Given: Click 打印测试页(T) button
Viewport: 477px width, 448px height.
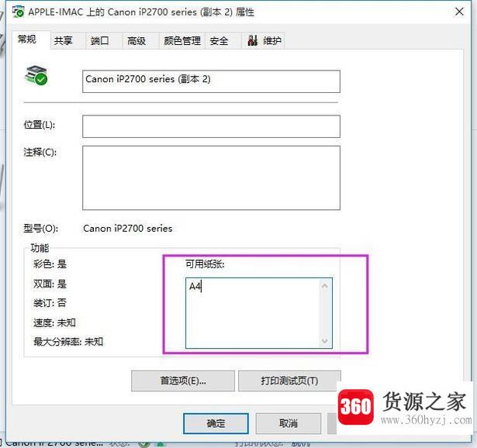Looking at the screenshot, I should (289, 381).
